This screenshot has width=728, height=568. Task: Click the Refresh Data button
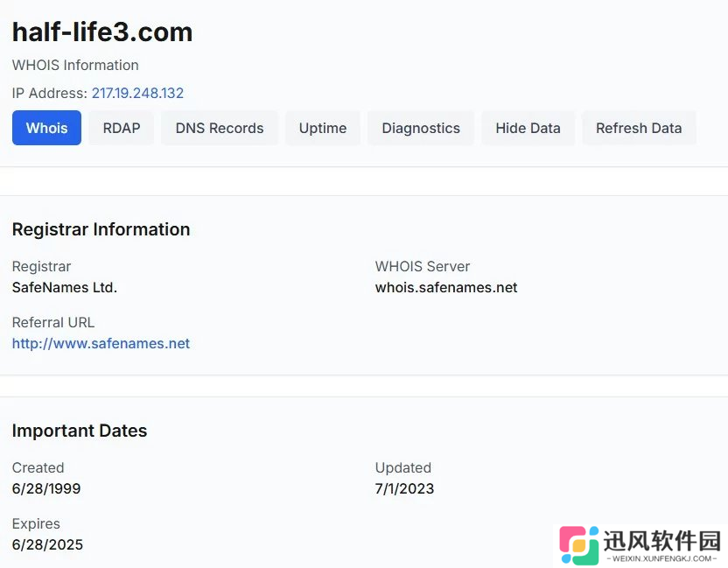[639, 128]
